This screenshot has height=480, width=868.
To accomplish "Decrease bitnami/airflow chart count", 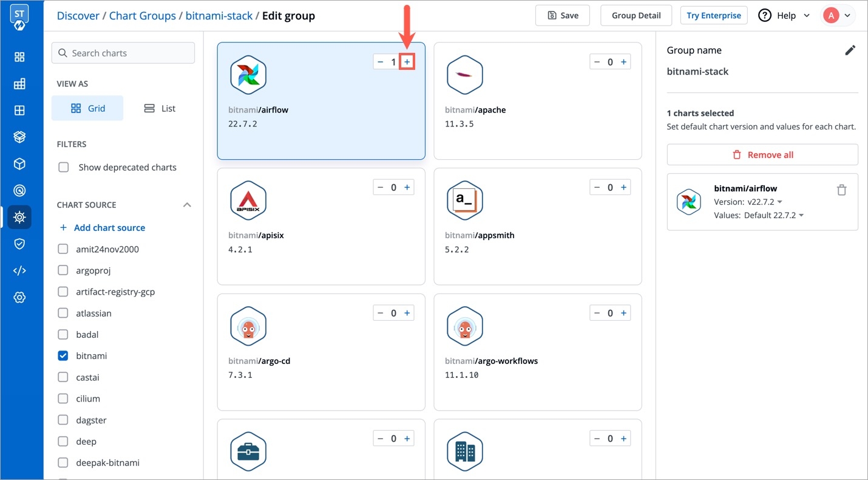I will (x=381, y=62).
